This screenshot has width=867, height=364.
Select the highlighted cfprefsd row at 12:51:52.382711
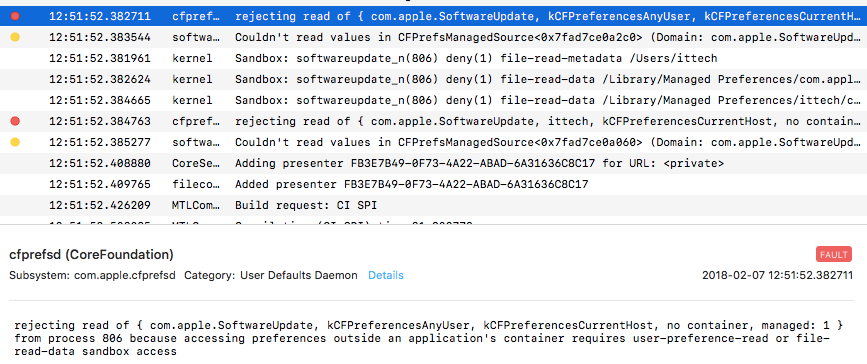point(434,16)
